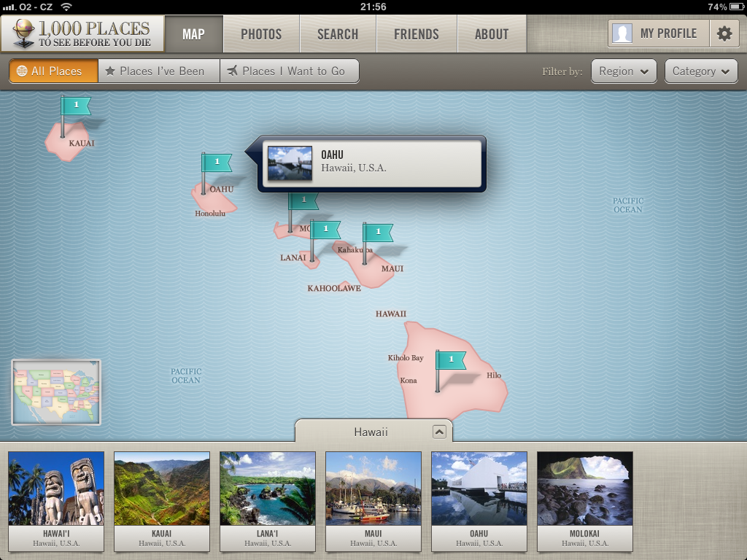The height and width of the screenshot is (560, 747).
Task: Open the Region filter dropdown
Action: point(624,71)
